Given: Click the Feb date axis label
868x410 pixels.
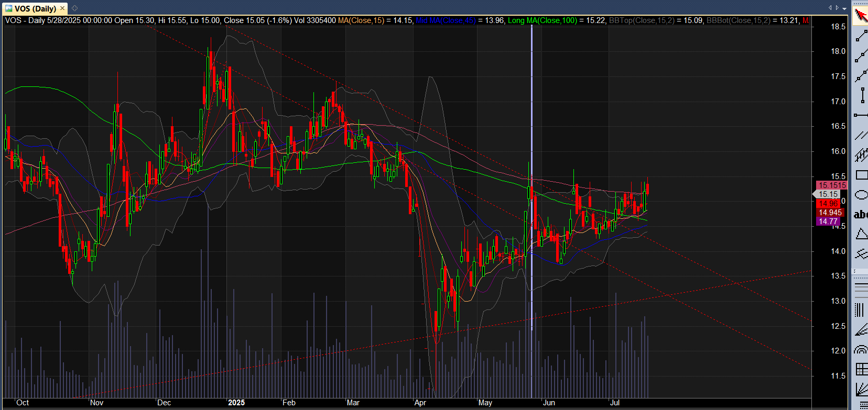Looking at the screenshot, I should (289, 403).
